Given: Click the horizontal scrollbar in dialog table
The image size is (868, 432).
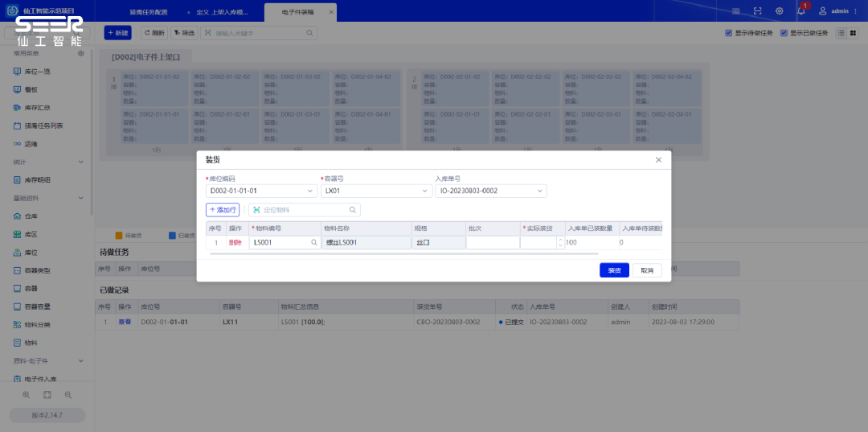Looking at the screenshot, I should (402, 253).
